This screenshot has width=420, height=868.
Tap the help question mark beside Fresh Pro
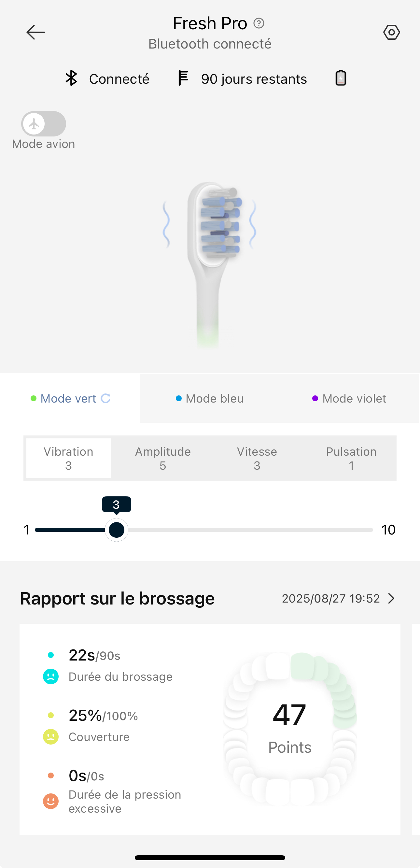coord(259,23)
